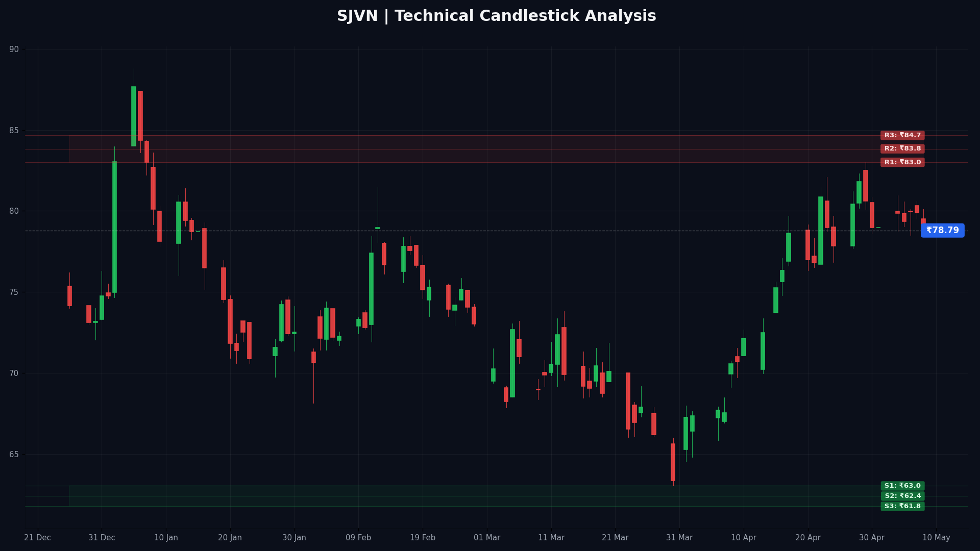Click the 70 price axis label

14,373
